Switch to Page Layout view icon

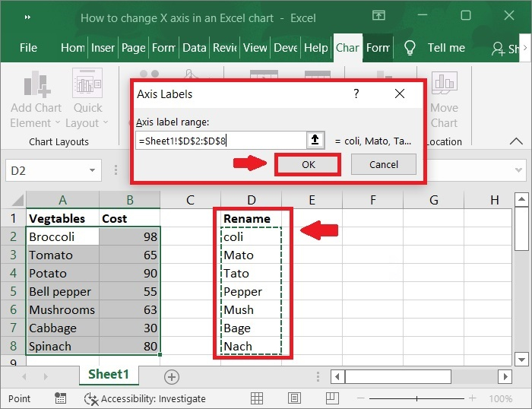[294, 398]
